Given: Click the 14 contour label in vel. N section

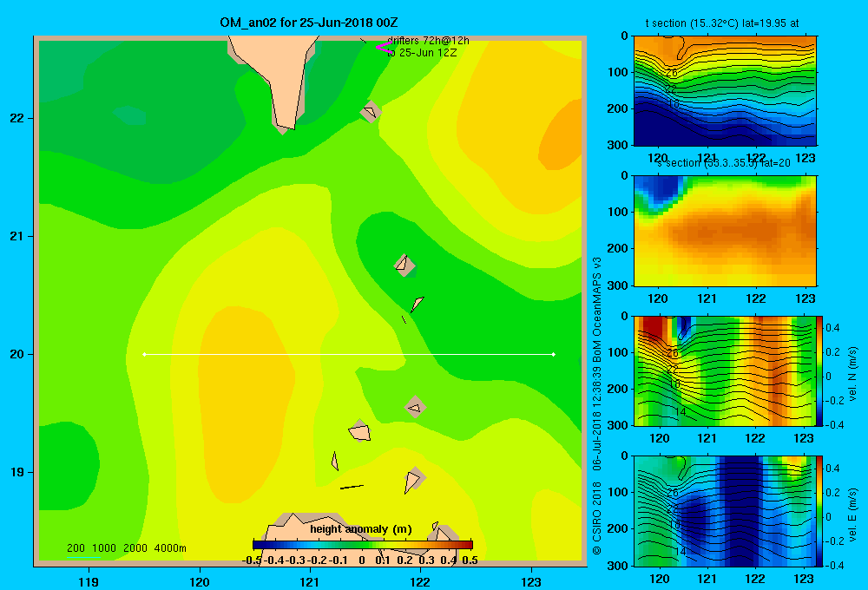Looking at the screenshot, I should click(x=681, y=412).
